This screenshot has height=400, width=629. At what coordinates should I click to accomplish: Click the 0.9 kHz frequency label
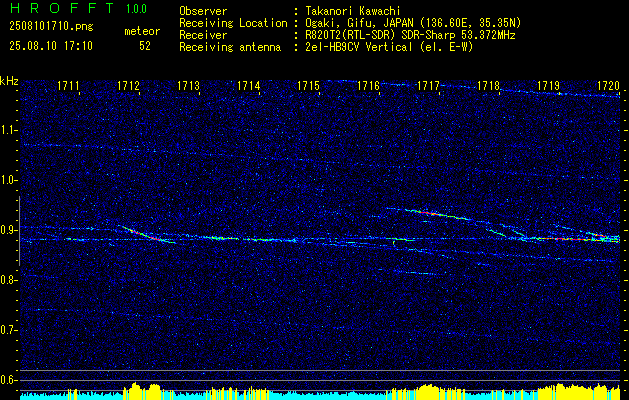[x=7, y=230]
